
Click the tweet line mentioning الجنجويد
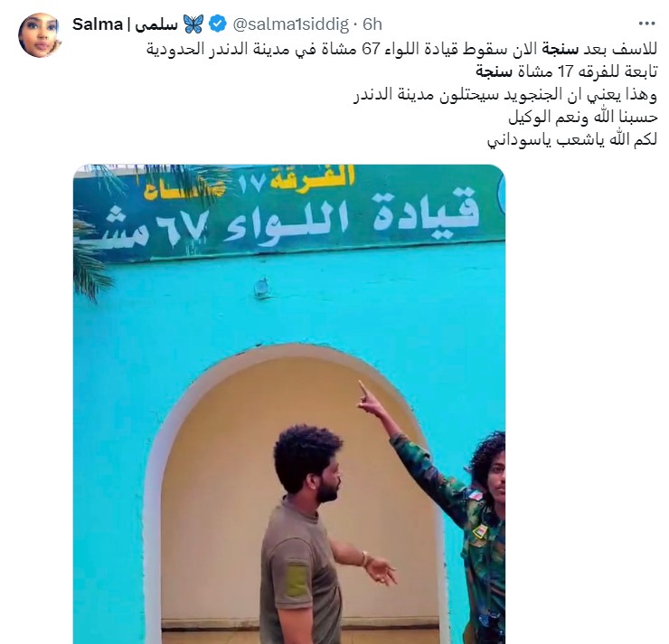[505, 94]
